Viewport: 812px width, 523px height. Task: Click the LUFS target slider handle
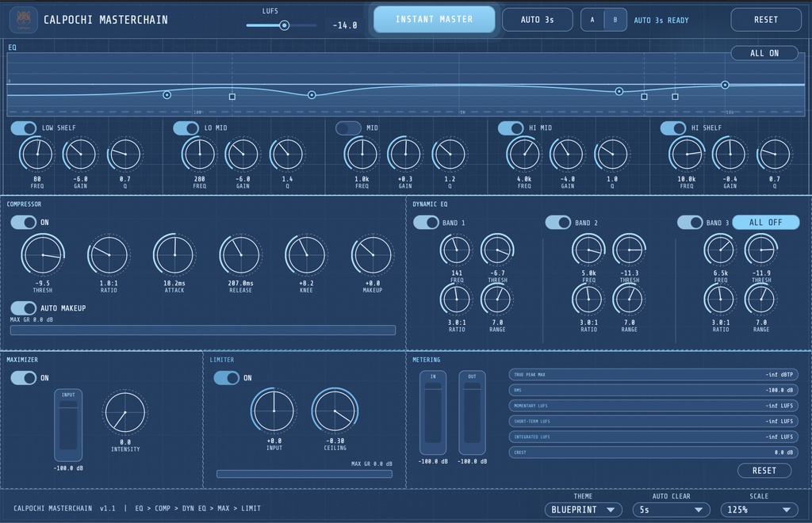pos(285,25)
